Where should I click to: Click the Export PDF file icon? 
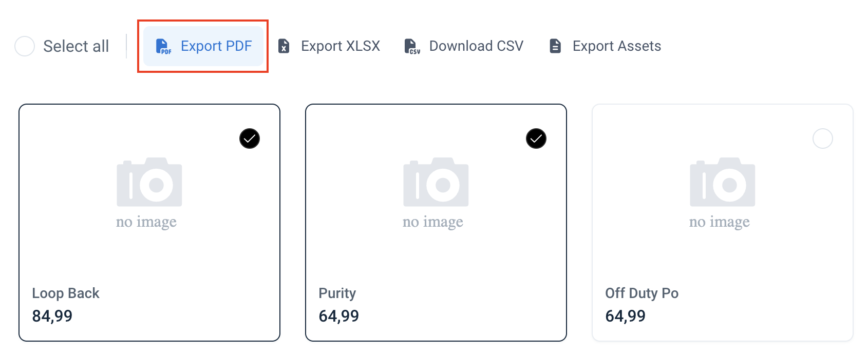click(163, 46)
